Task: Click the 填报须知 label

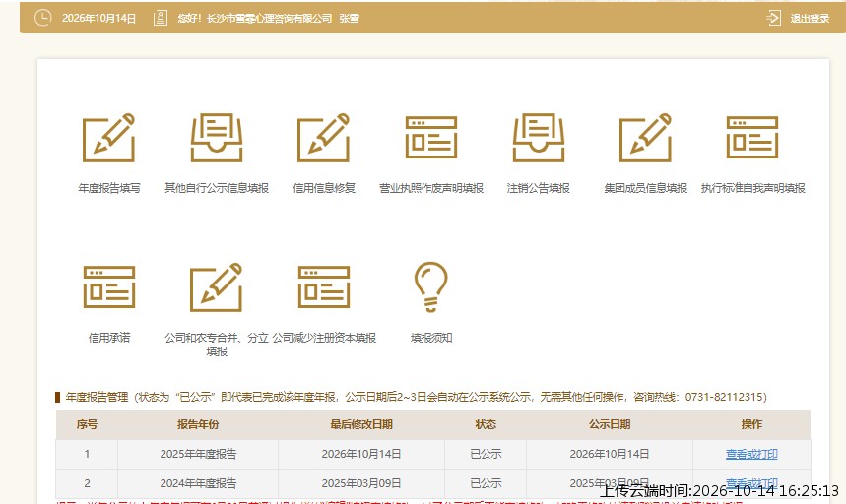Action: [x=431, y=338]
